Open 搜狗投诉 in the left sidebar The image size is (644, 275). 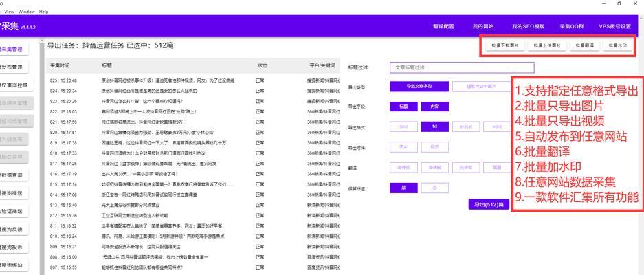[14, 247]
